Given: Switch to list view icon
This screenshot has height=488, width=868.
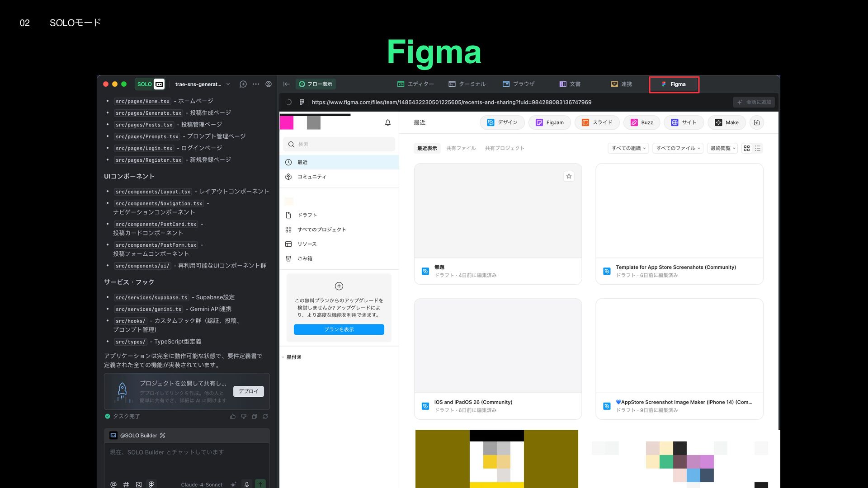Looking at the screenshot, I should pos(758,148).
